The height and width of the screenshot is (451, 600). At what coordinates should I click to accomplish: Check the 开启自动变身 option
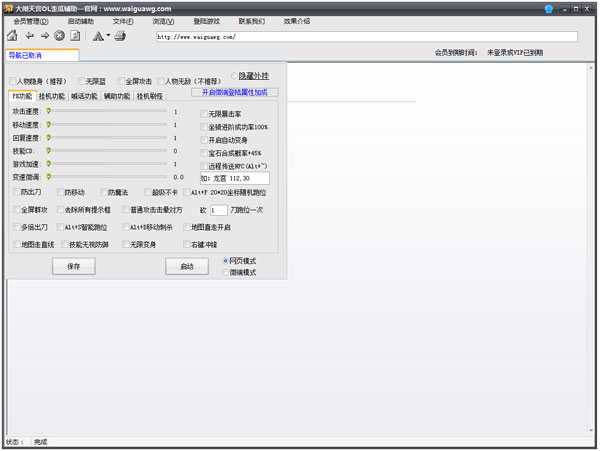(x=205, y=140)
